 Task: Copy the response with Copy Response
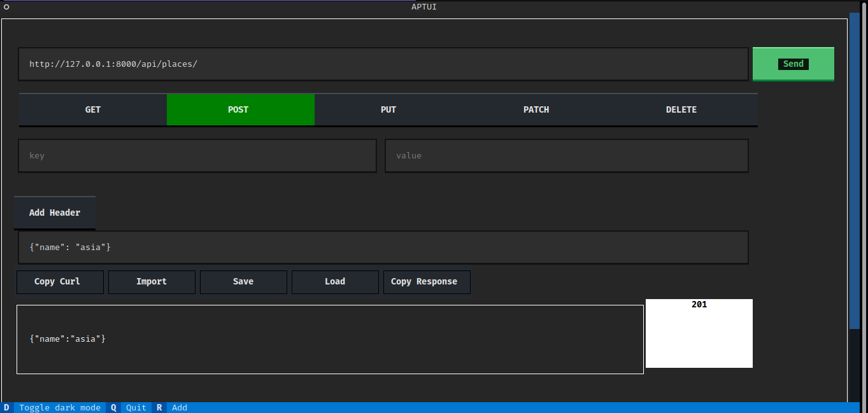(x=427, y=282)
